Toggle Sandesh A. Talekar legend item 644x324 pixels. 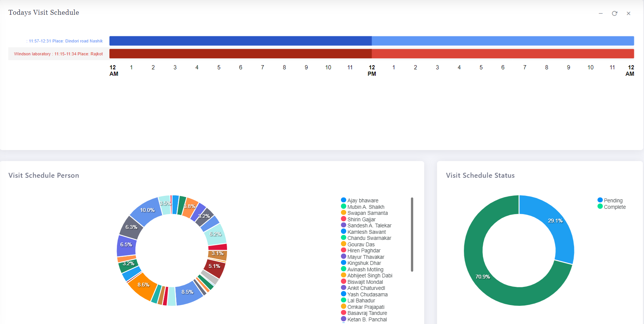[x=366, y=225]
